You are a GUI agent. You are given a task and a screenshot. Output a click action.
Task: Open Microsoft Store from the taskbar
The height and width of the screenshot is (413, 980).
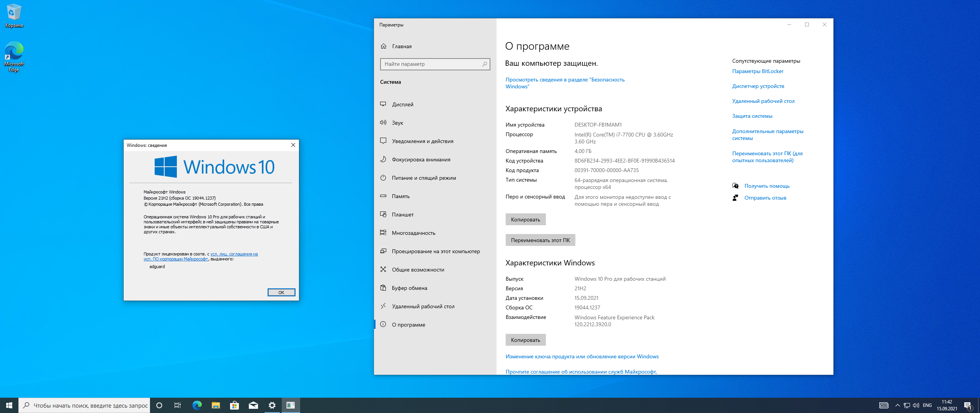(x=234, y=405)
